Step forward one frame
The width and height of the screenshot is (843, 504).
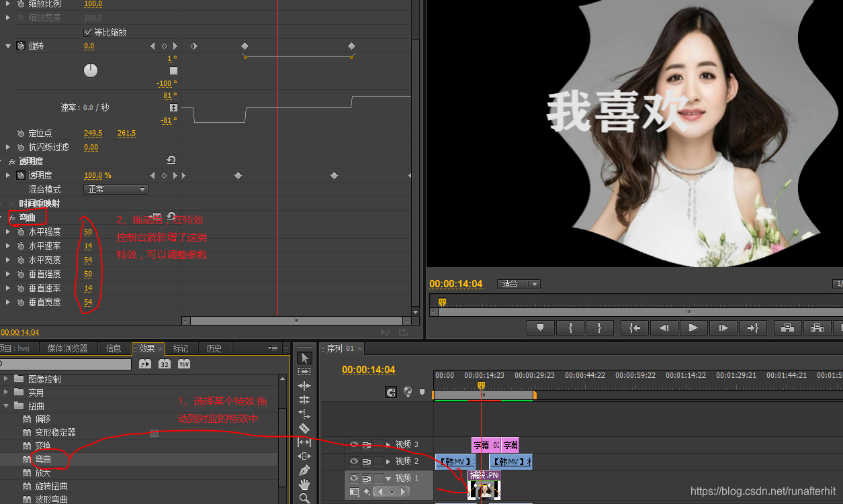pyautogui.click(x=723, y=327)
